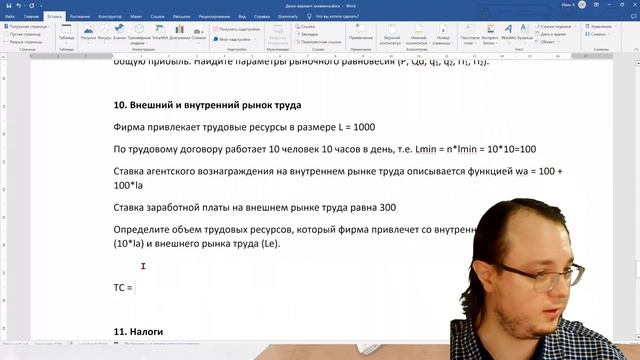Open the customize quick access toolbar arrow
Screen dimensions: 640x360
pyautogui.click(x=41, y=6)
